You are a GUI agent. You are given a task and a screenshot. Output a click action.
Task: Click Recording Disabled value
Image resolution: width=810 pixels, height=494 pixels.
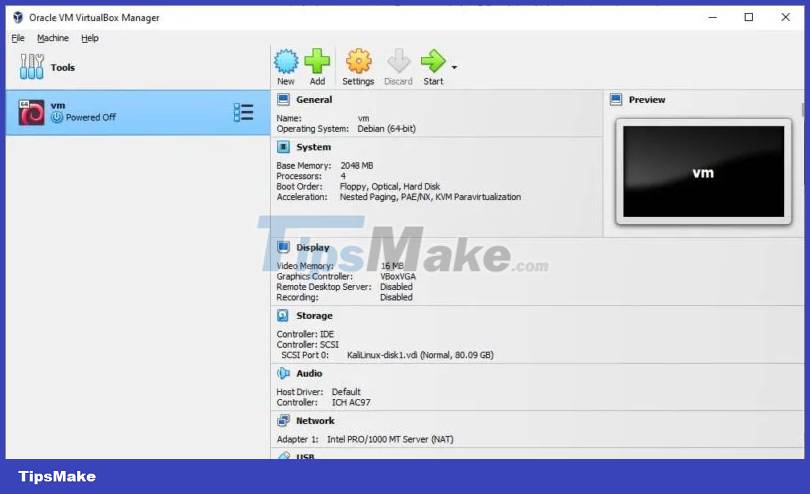tap(396, 297)
